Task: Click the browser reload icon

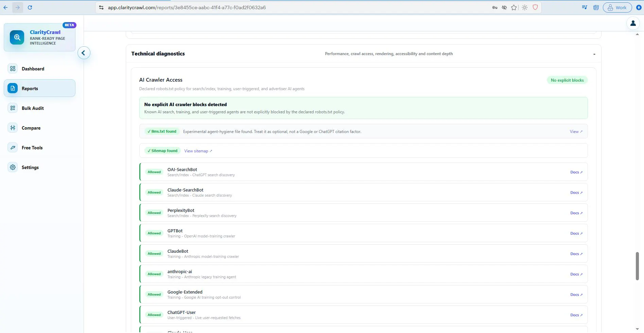Action: pyautogui.click(x=30, y=7)
